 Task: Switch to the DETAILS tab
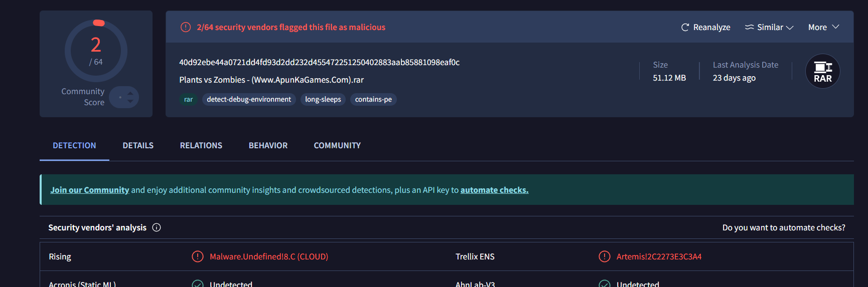138,145
